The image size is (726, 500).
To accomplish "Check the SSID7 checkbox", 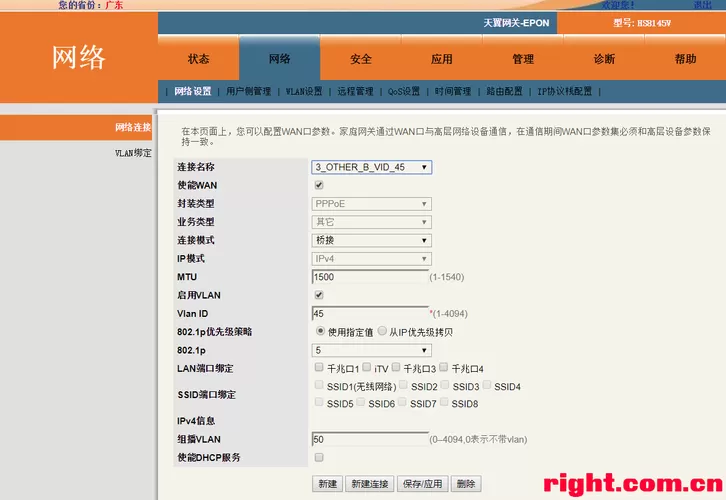I will coord(402,402).
